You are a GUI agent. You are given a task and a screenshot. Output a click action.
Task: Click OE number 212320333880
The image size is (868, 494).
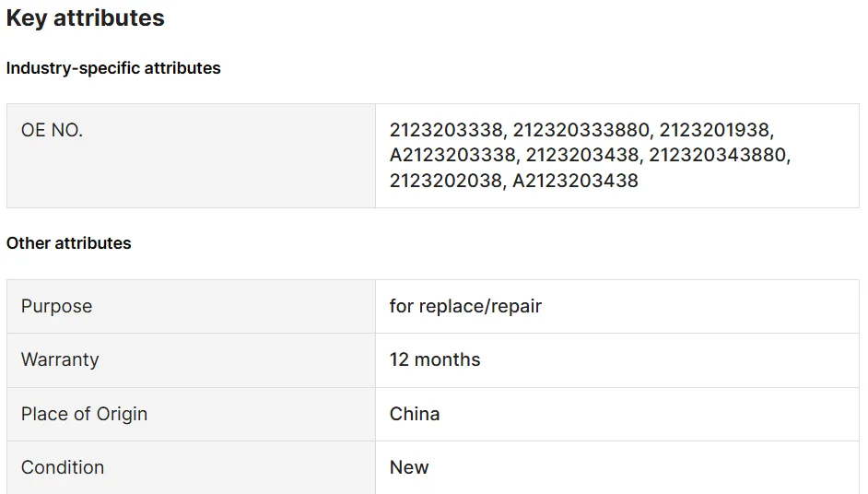click(581, 131)
